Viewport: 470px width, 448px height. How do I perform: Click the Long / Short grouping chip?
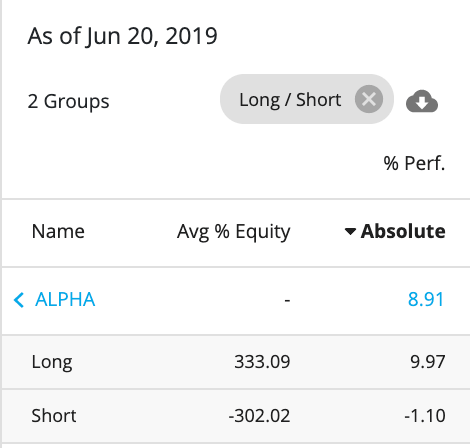[x=290, y=99]
